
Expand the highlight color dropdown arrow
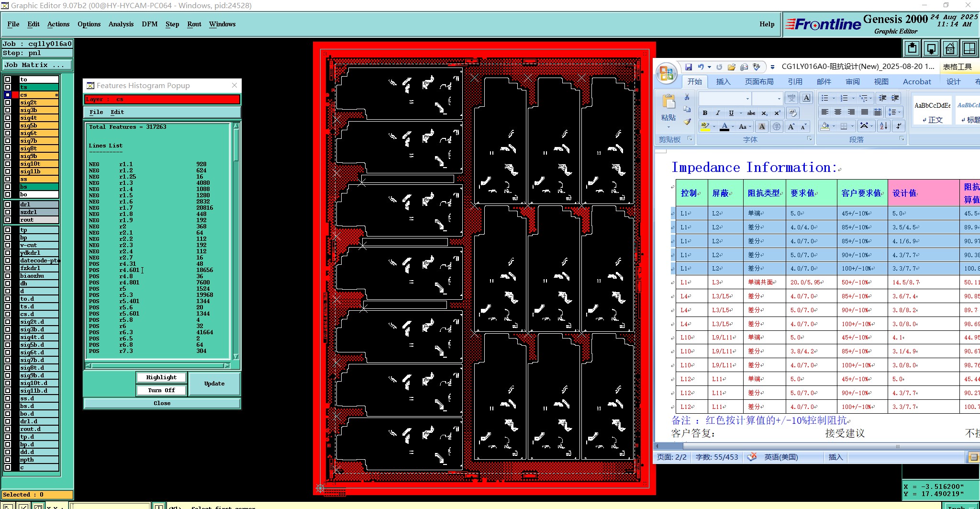pyautogui.click(x=714, y=126)
